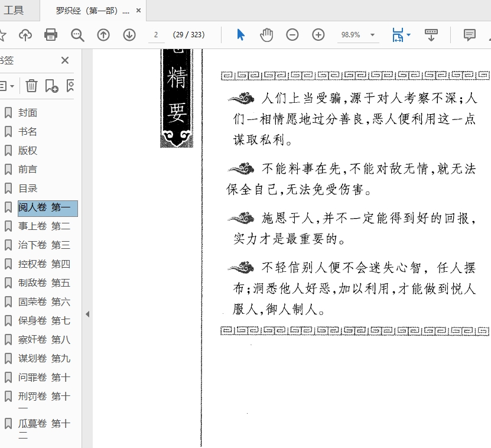This screenshot has width=491, height=448.
Task: Open the find text magnifier tool
Action: (x=77, y=35)
